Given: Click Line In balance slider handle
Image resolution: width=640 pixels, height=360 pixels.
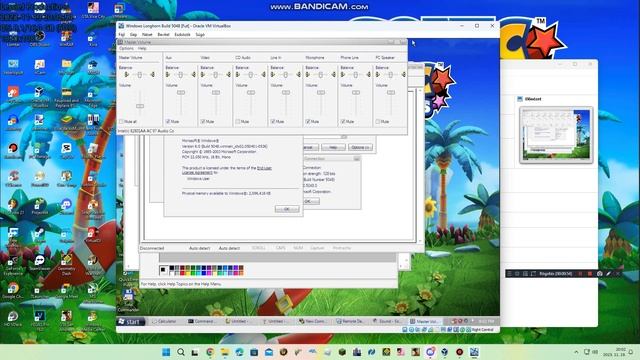Looking at the screenshot, I should coord(286,75).
